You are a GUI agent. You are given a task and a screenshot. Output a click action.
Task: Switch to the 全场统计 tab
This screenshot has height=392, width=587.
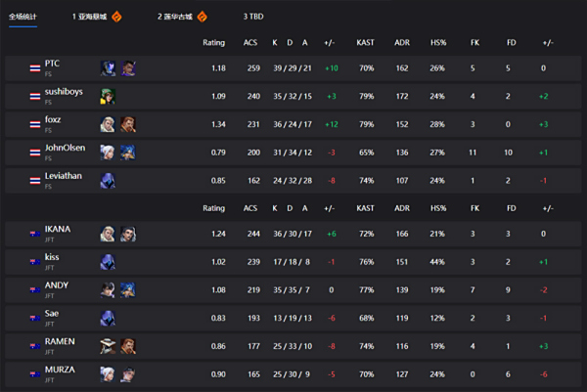23,17
